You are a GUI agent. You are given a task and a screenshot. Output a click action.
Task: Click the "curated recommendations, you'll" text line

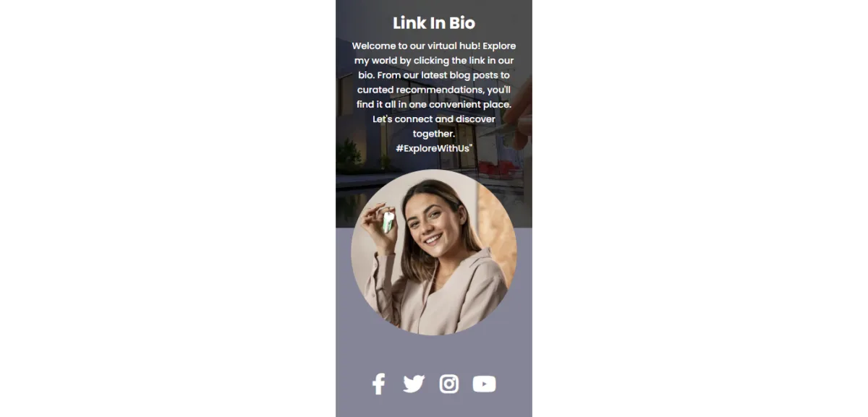[x=434, y=90]
